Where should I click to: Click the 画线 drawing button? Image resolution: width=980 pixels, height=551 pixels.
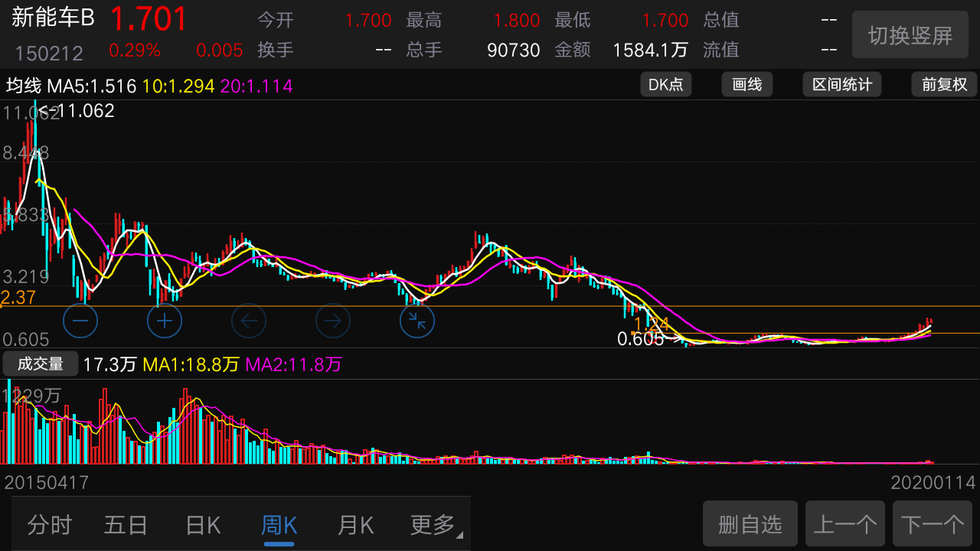click(747, 84)
